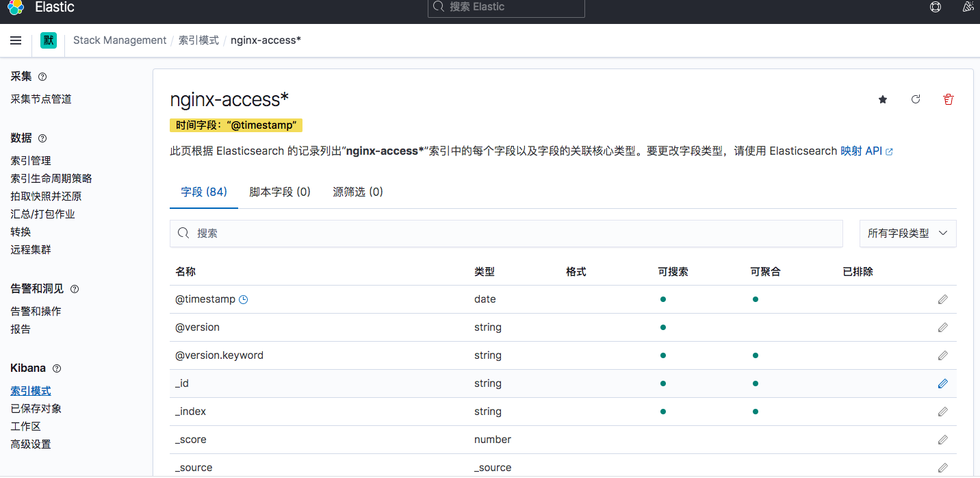
Task: Go to 索引模式 breadcrumb
Action: (198, 40)
